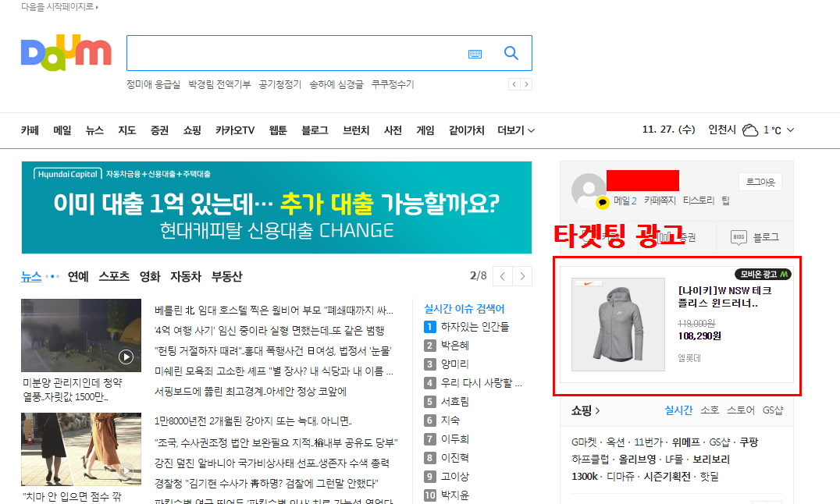This screenshot has height=504, width=840.
Task: Play the video on first news thumbnail
Action: pos(126,357)
